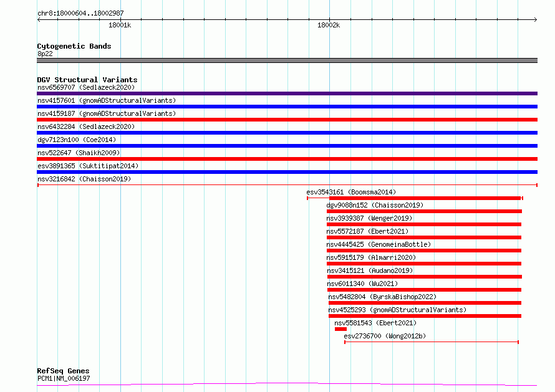Screen dimensions: 555x392
Task: Click the DGV Structural Variants track title
Action: point(87,80)
